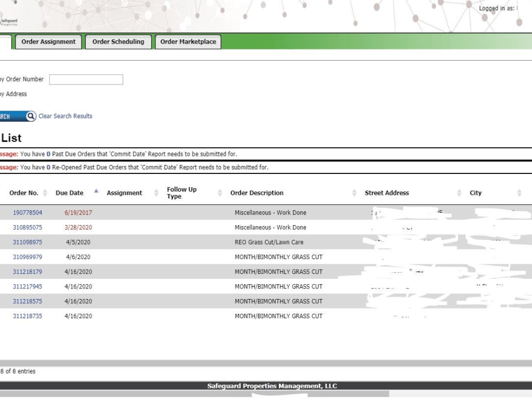
Task: Switch to the Order Scheduling tab
Action: point(118,41)
